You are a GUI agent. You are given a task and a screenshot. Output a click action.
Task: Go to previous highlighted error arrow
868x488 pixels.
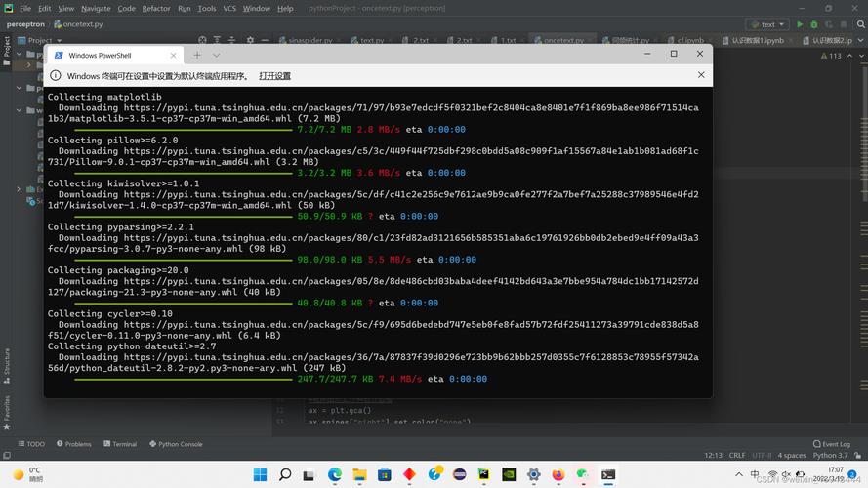tap(849, 56)
